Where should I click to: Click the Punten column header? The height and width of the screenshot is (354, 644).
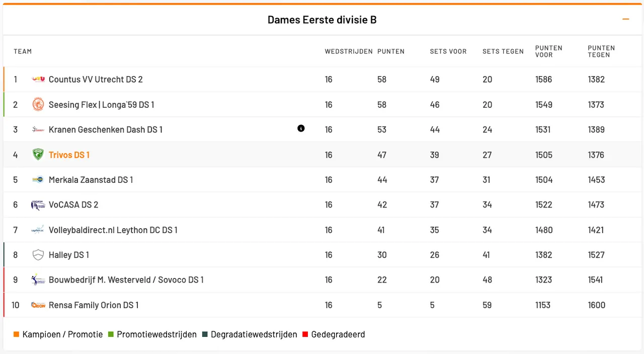click(x=391, y=51)
